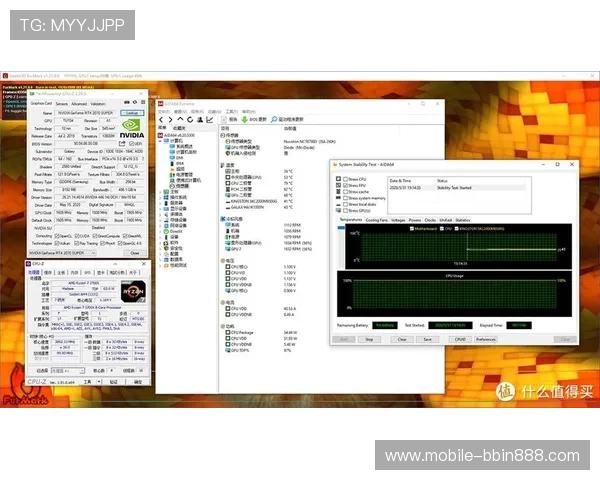Click the Stress system memory icon
This screenshot has width=600, height=480.
[338, 198]
